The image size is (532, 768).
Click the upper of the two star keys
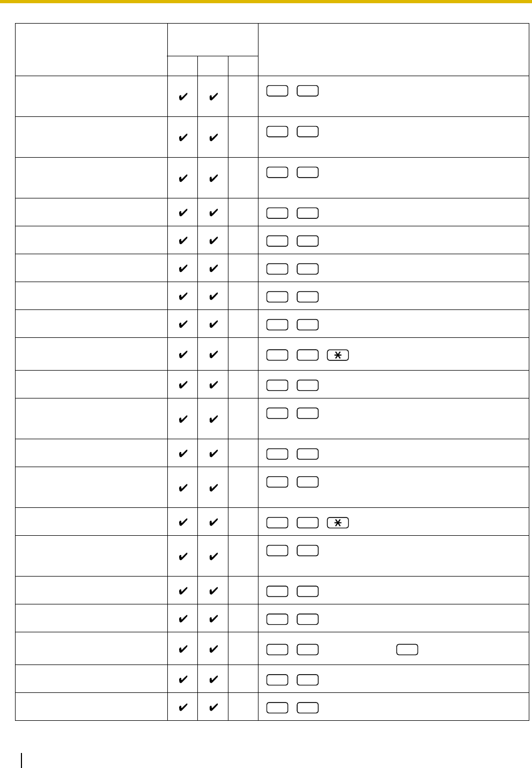coord(338,355)
